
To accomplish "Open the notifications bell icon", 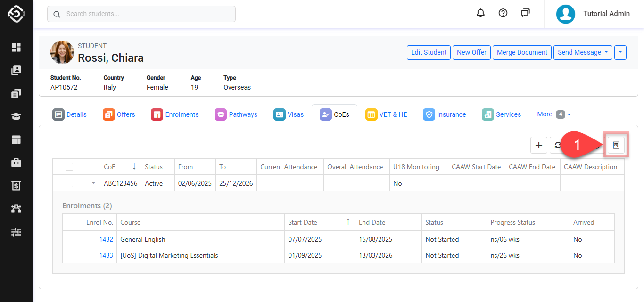I will (x=480, y=13).
